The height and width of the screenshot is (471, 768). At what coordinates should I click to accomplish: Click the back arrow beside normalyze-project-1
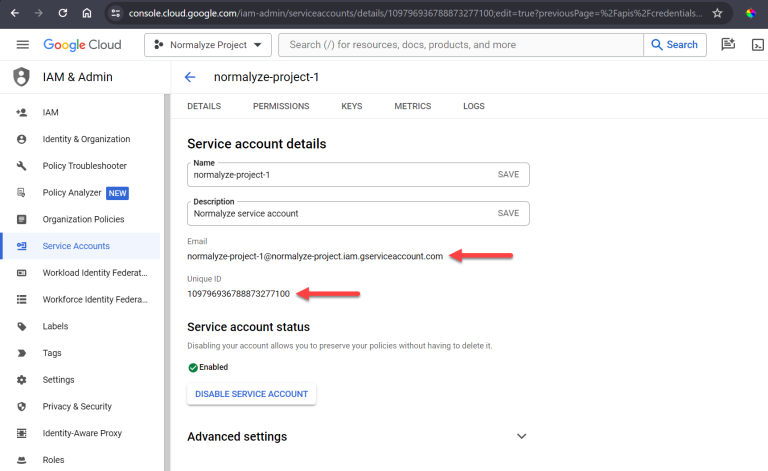click(x=190, y=77)
